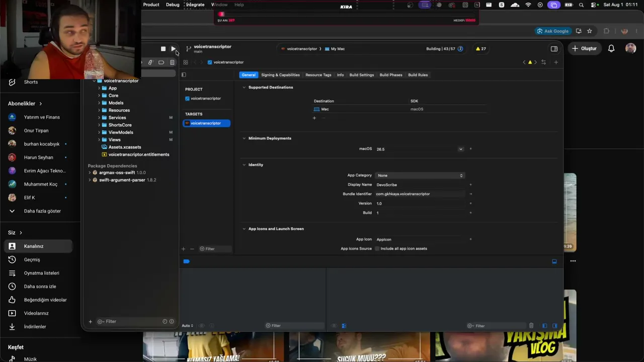Open Kanalınız in YouTube sidebar
The width and height of the screenshot is (644, 362).
coord(38,246)
